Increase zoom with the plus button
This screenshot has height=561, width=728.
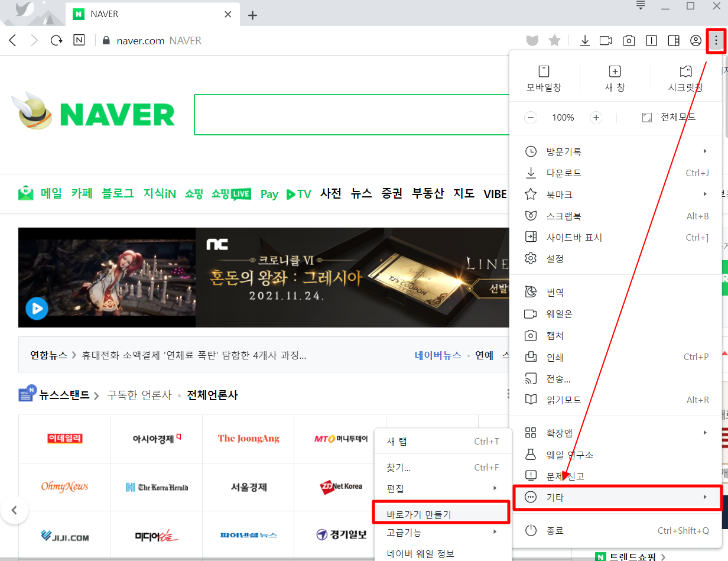coord(596,118)
